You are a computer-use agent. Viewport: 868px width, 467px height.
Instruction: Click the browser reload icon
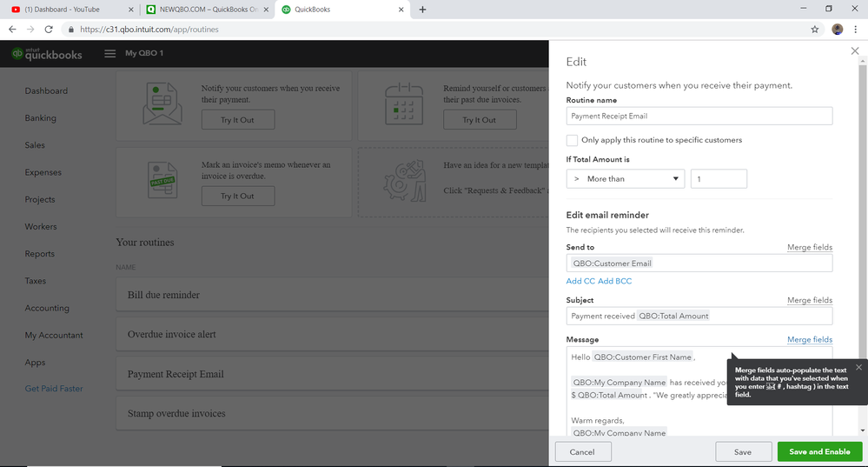coord(49,29)
